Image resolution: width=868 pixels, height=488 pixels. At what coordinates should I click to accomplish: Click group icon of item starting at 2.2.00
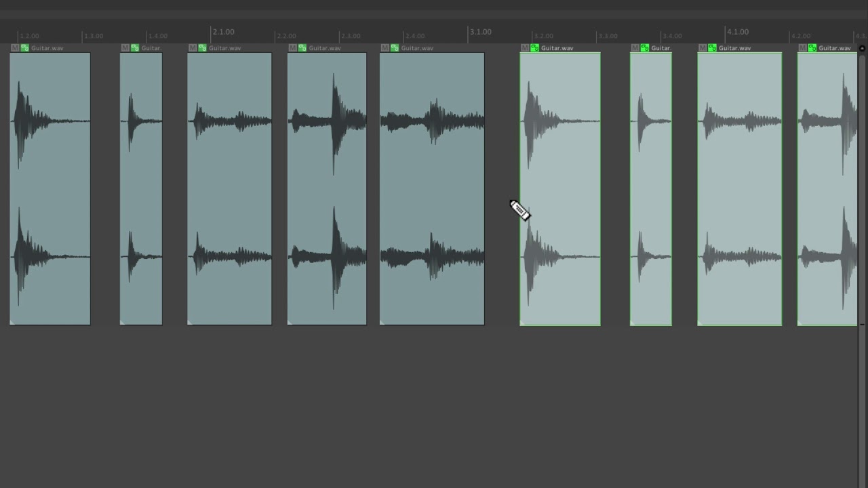pyautogui.click(x=302, y=48)
